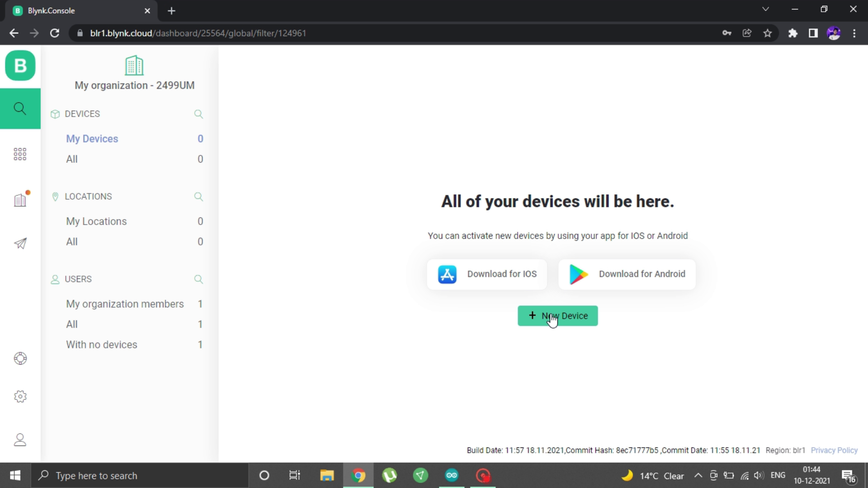The image size is (868, 488).
Task: Select My organization members user list
Action: (x=125, y=304)
